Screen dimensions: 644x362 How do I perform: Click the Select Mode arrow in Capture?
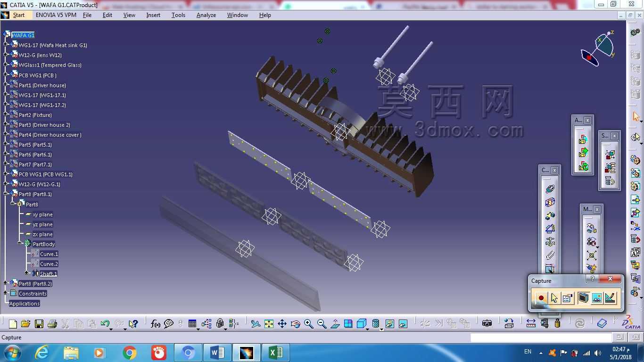point(554,298)
